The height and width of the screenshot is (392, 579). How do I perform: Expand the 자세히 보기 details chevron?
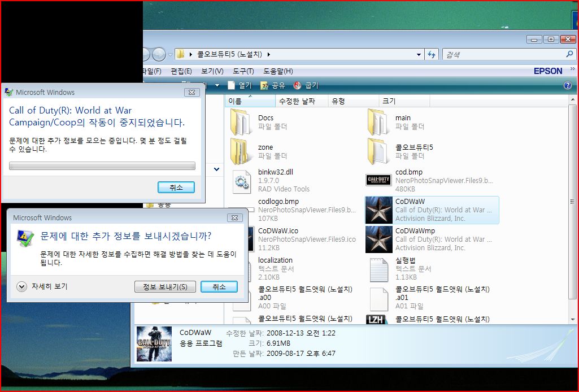(x=22, y=286)
